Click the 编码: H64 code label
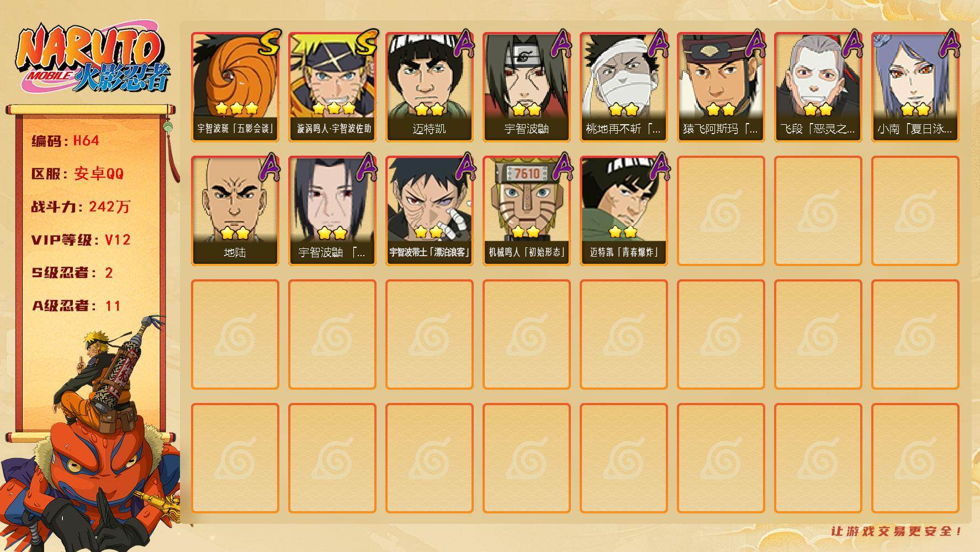The width and height of the screenshot is (980, 552). pos(65,140)
